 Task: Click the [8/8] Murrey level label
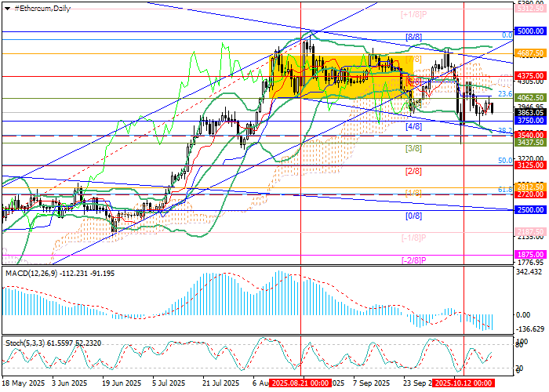tap(413, 37)
